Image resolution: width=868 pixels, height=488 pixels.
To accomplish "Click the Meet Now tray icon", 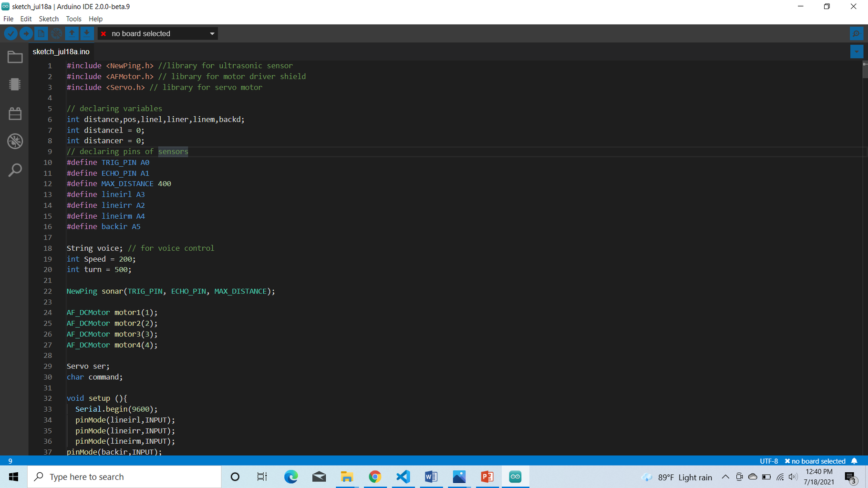I will click(739, 477).
